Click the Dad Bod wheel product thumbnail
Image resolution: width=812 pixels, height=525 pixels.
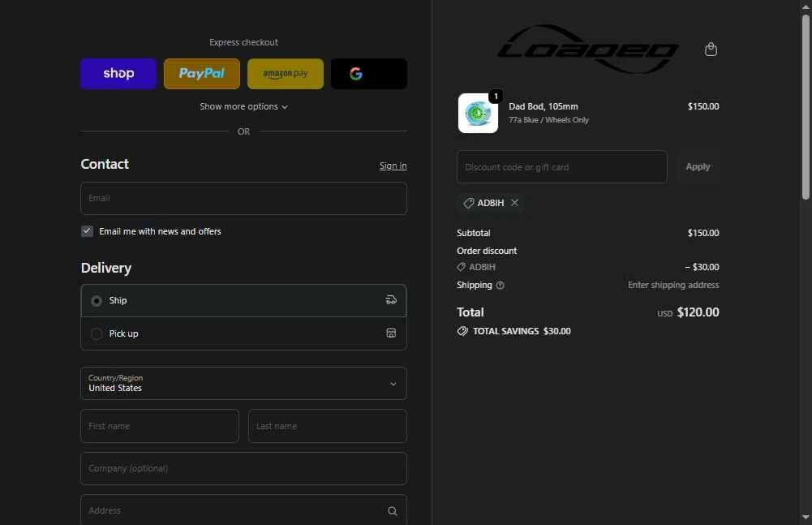point(478,114)
